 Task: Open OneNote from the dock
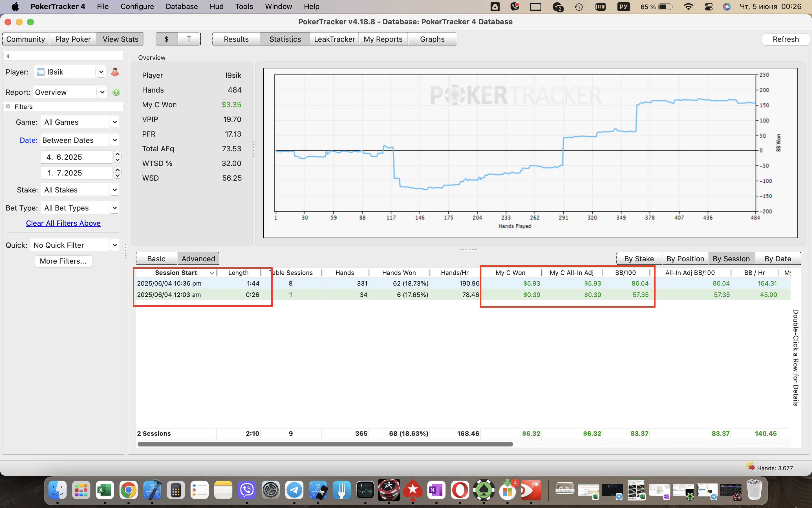pos(436,491)
